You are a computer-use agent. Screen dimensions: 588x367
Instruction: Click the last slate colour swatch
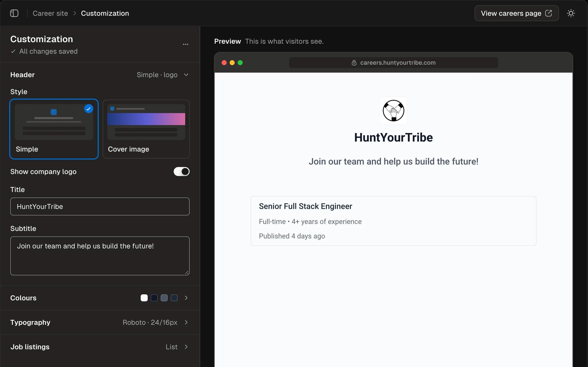[x=174, y=298]
